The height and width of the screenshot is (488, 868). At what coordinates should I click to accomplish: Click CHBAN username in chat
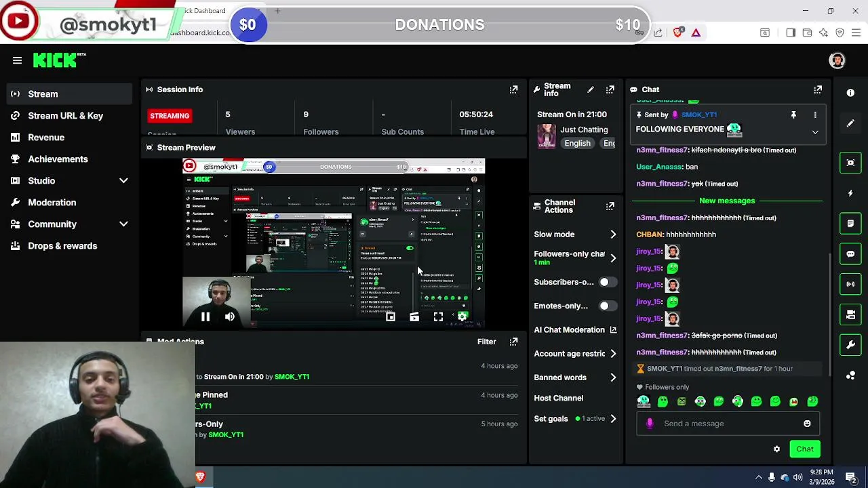click(x=649, y=235)
